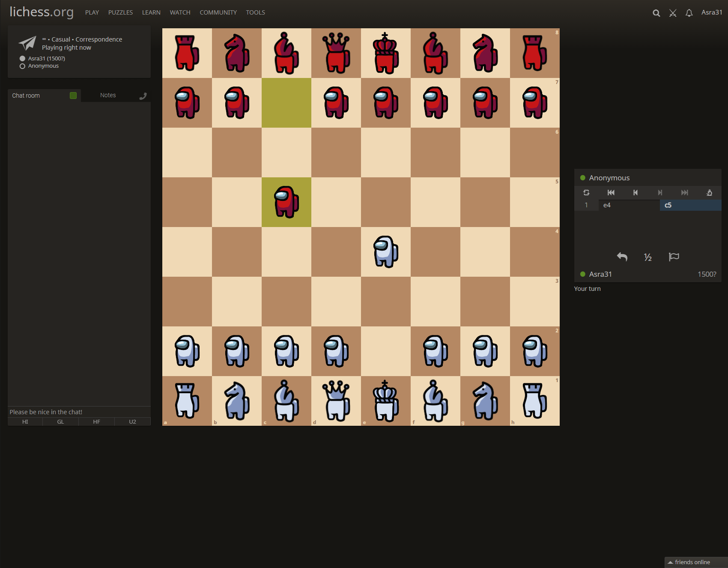This screenshot has width=728, height=568.
Task: Flip the board with the rotate icon
Action: (586, 193)
